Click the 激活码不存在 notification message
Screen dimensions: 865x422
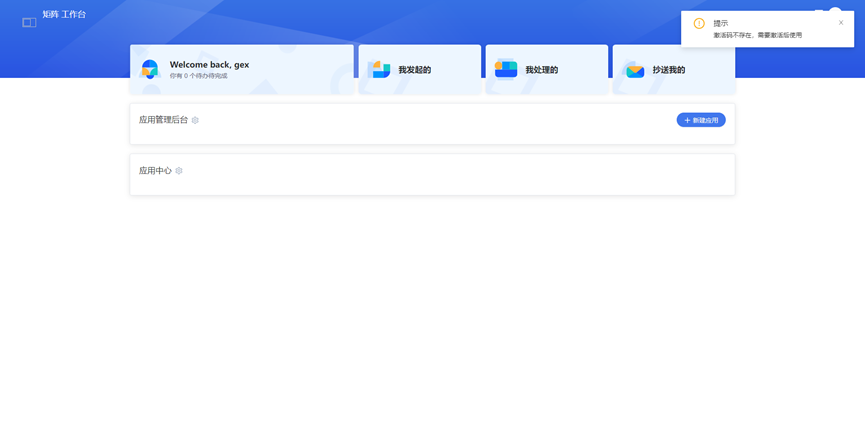click(x=757, y=35)
